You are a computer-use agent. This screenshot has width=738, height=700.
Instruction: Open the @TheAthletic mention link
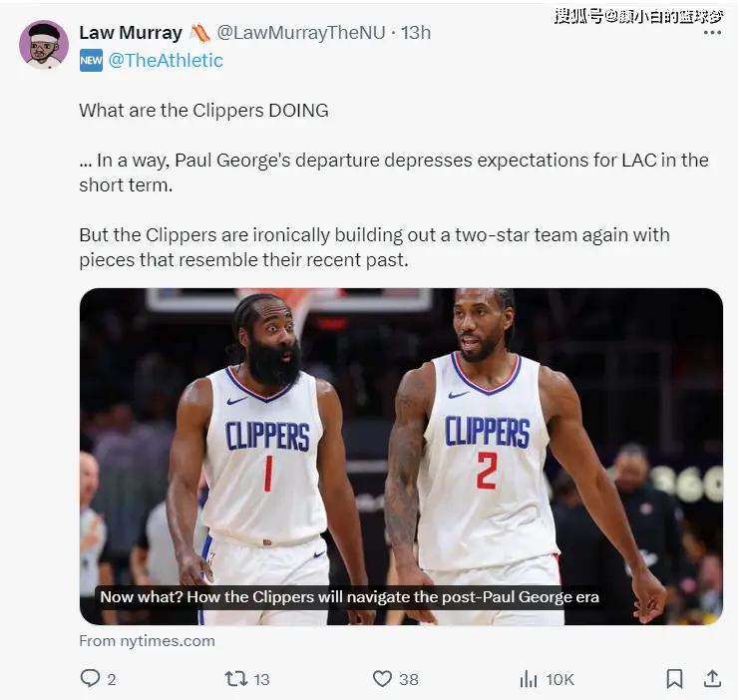pyautogui.click(x=166, y=60)
